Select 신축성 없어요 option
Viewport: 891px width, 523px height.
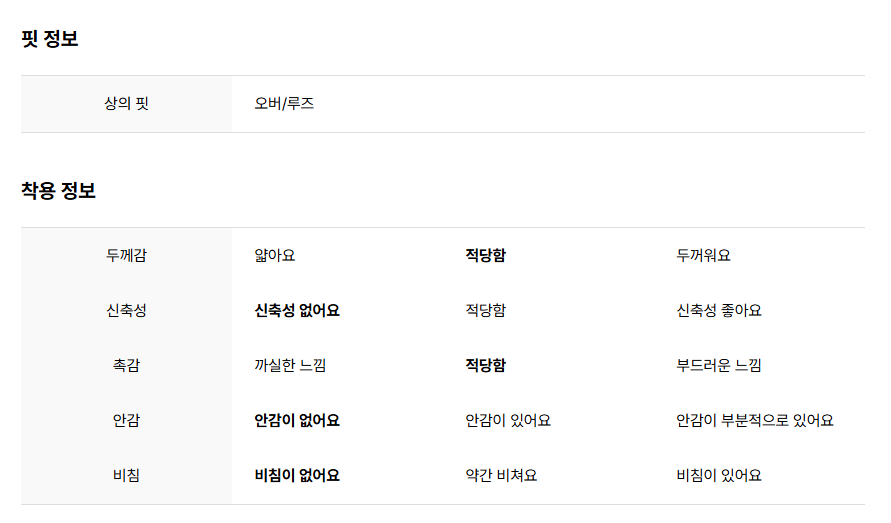click(297, 310)
